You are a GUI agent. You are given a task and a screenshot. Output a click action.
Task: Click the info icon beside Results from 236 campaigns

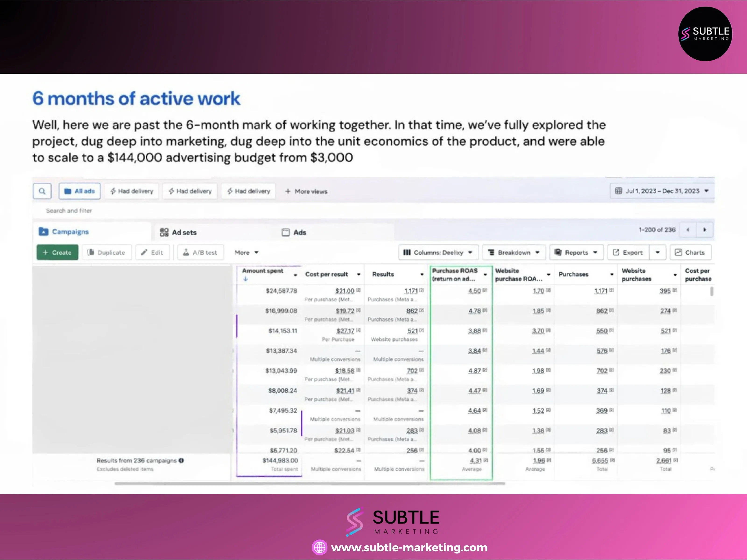[181, 460]
